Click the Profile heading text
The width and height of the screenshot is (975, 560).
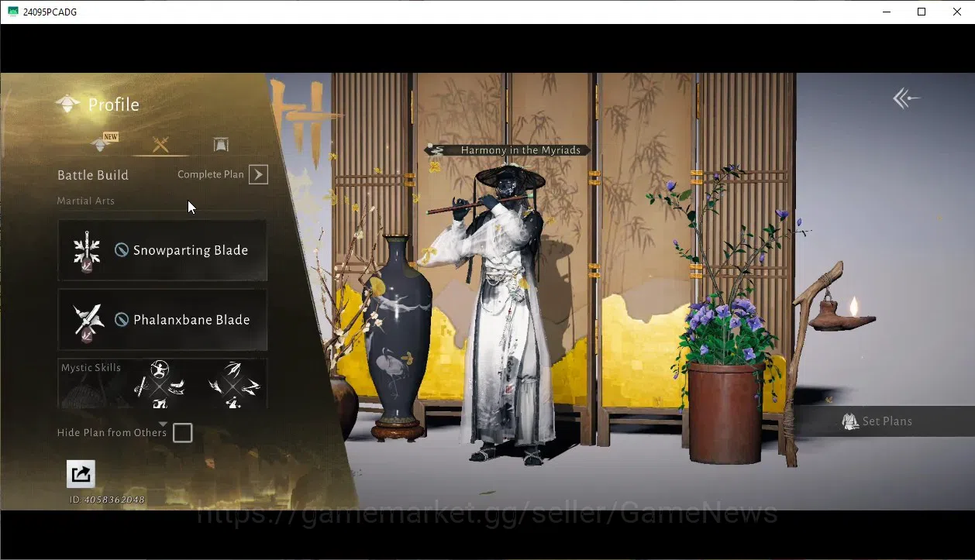click(x=114, y=105)
